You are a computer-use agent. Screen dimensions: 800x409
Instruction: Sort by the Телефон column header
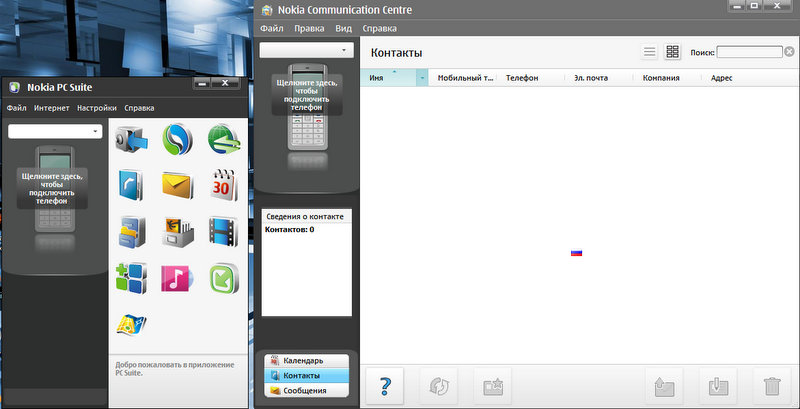530,78
